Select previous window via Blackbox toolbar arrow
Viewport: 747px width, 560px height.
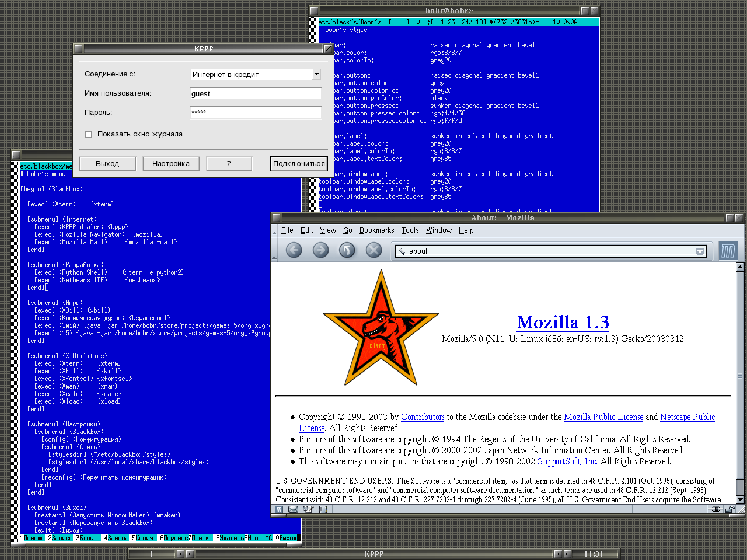pyautogui.click(x=558, y=554)
